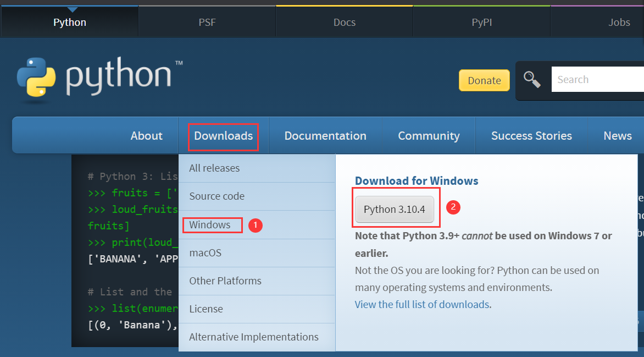Click the Windows 7 compatibility note text
Screen dimensions: 644x357
click(x=484, y=244)
